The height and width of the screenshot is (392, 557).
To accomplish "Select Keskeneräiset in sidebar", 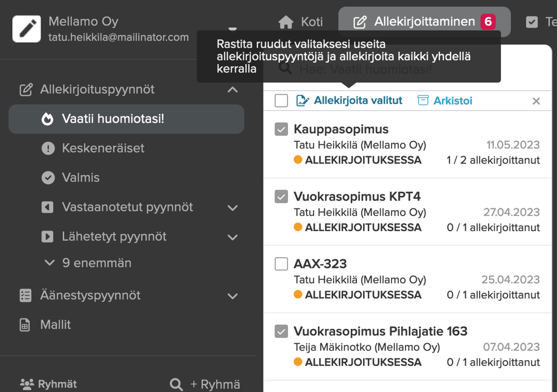I will click(x=103, y=148).
